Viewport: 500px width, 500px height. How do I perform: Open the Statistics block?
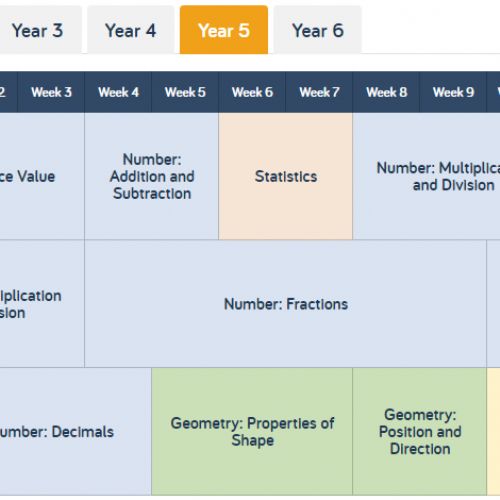(x=286, y=176)
